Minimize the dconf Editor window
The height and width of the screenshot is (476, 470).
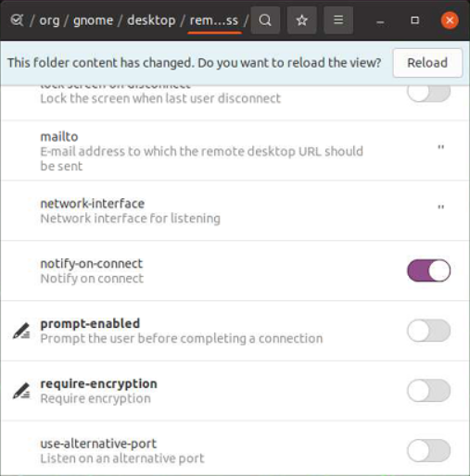(380, 21)
